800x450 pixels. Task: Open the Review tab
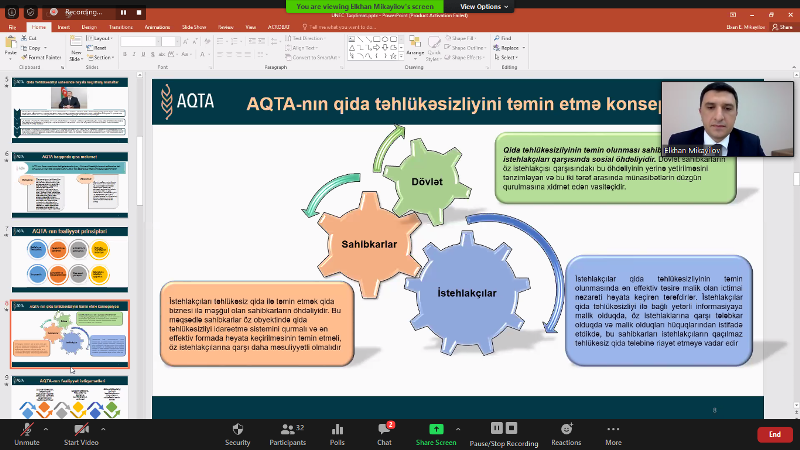(226, 27)
